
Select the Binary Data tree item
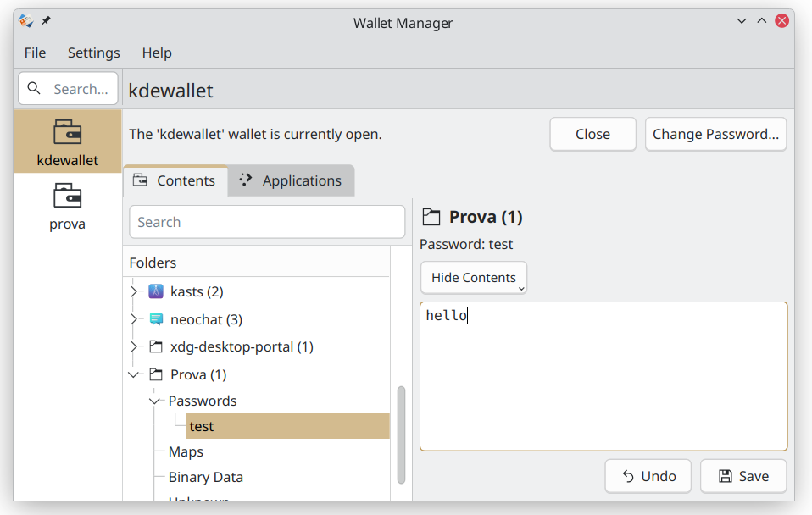coord(206,477)
